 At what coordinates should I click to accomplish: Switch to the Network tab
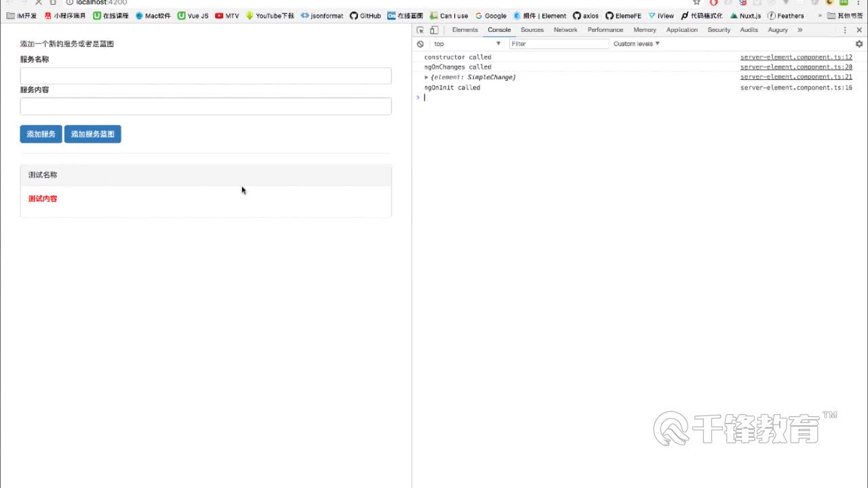pyautogui.click(x=566, y=30)
